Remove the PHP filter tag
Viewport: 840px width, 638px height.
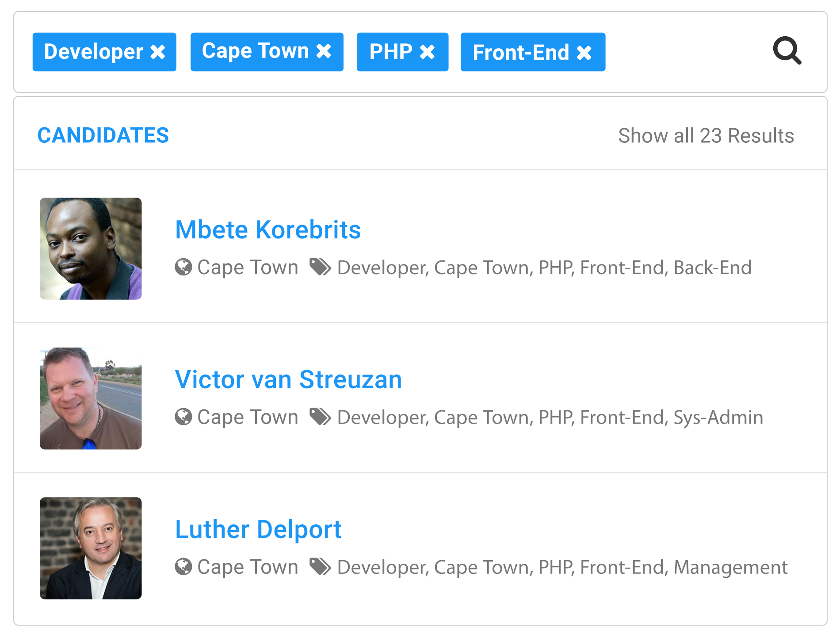428,52
